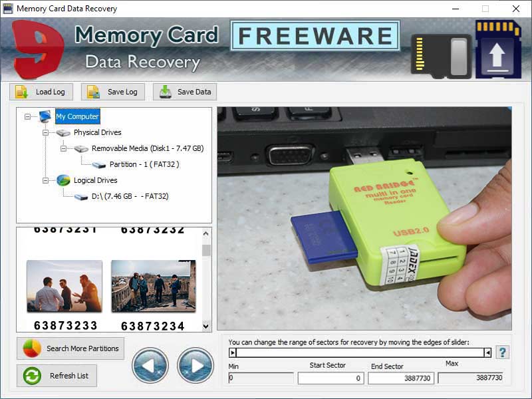532x399 pixels.
Task: Click the Save Log icon
Action: (x=94, y=92)
